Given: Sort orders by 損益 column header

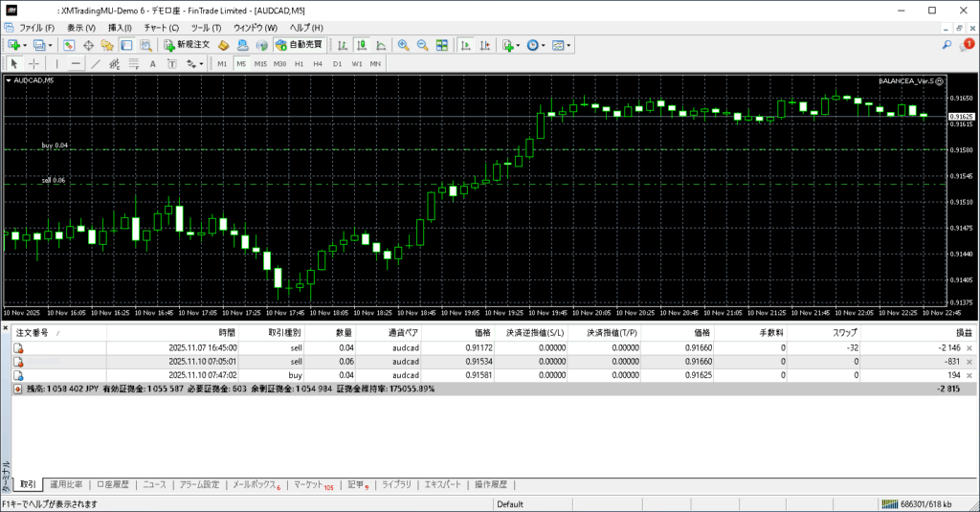Looking at the screenshot, I should coord(965,333).
